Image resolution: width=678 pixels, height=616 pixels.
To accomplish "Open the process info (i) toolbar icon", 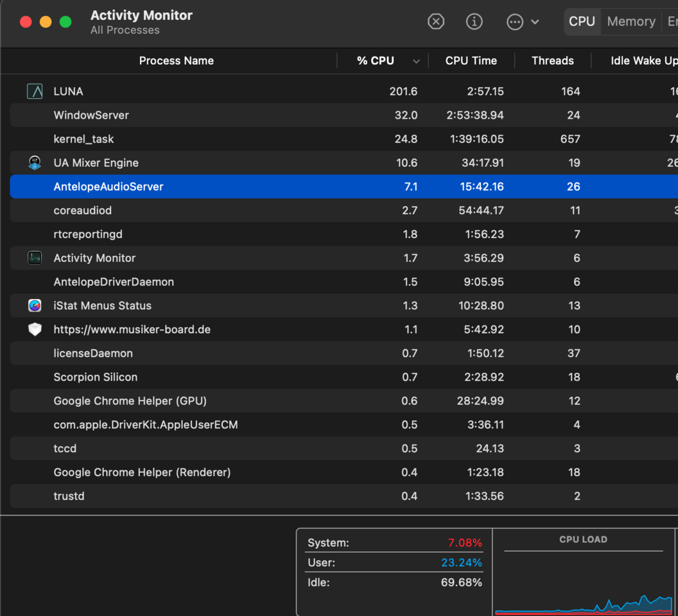I will pos(474,22).
